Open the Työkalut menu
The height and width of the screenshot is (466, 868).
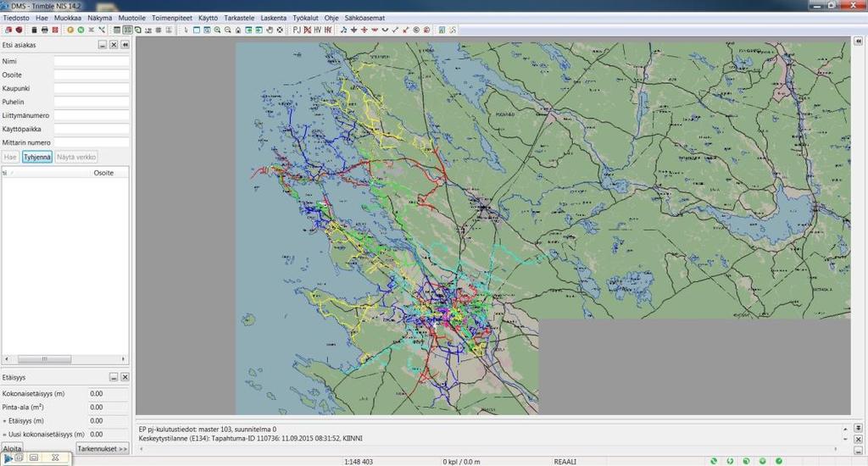tap(305, 18)
